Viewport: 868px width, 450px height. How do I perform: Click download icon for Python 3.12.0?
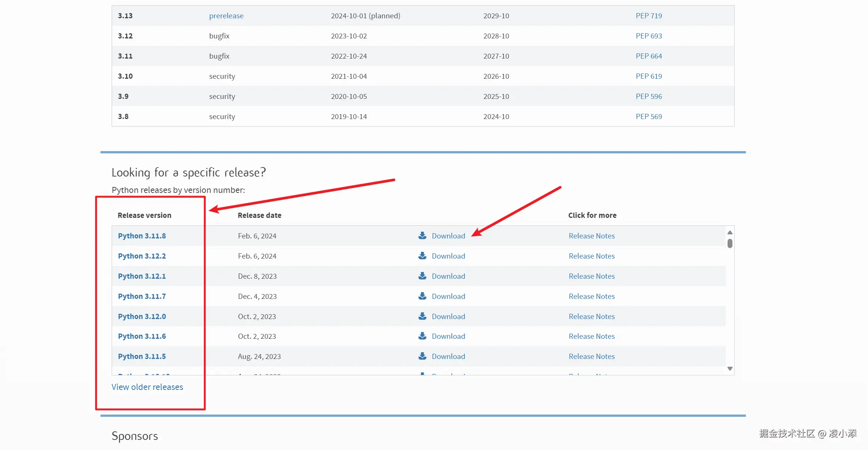(422, 316)
